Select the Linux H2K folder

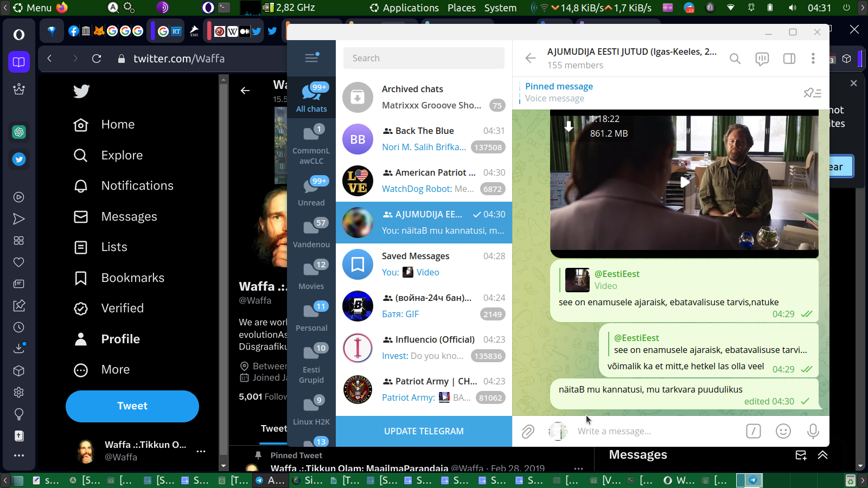[311, 410]
